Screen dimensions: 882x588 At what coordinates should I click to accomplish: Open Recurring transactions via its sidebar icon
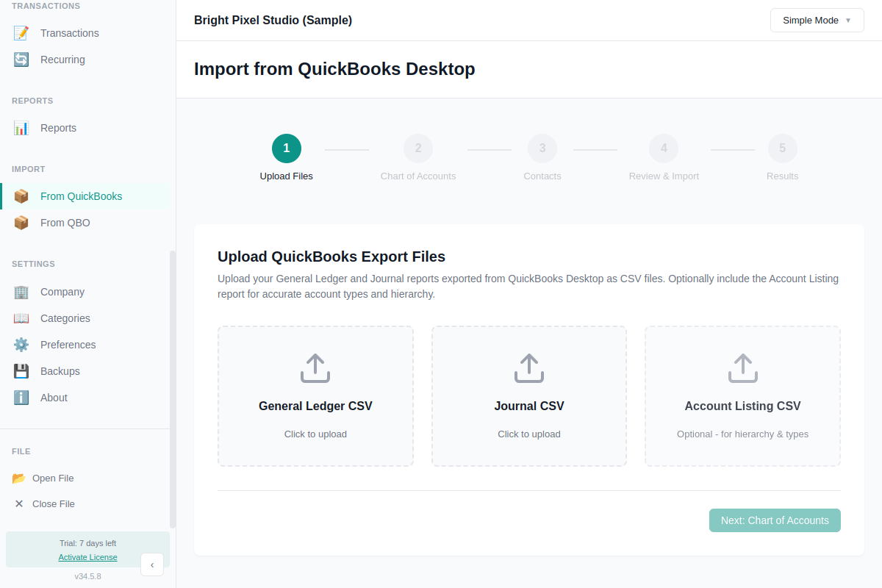pyautogui.click(x=20, y=59)
